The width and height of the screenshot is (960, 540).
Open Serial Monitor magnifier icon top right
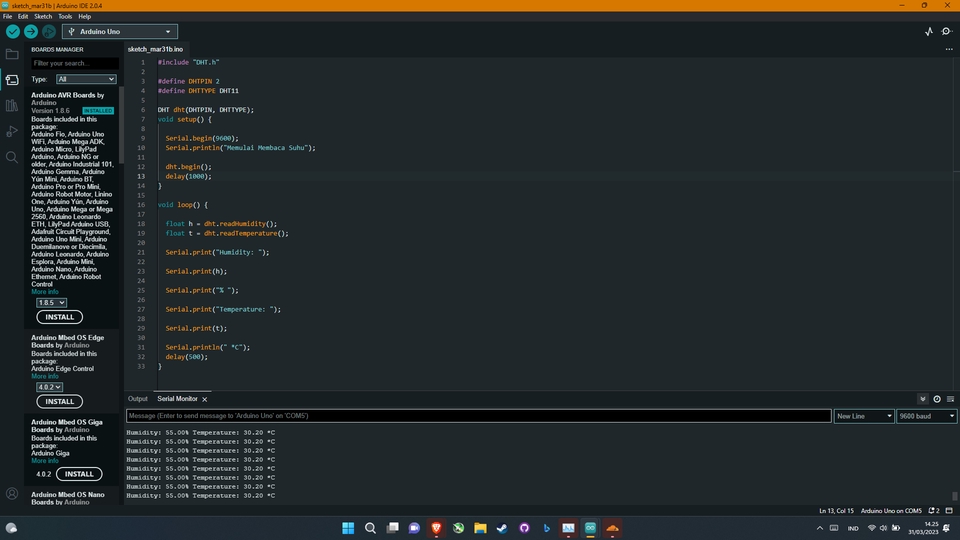(947, 31)
